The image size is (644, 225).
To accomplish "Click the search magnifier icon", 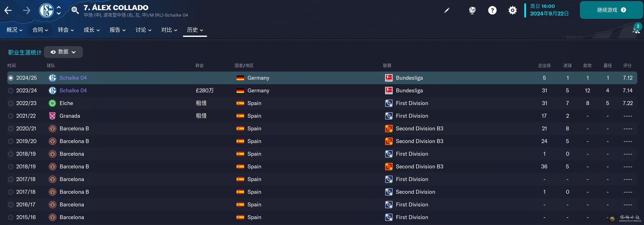I will (x=75, y=10).
